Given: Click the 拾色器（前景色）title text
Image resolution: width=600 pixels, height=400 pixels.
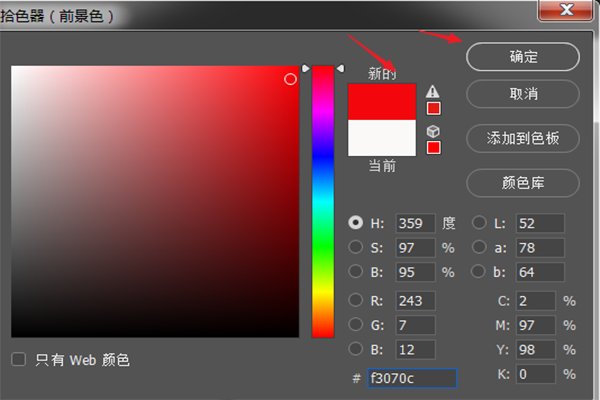Looking at the screenshot, I should (57, 16).
